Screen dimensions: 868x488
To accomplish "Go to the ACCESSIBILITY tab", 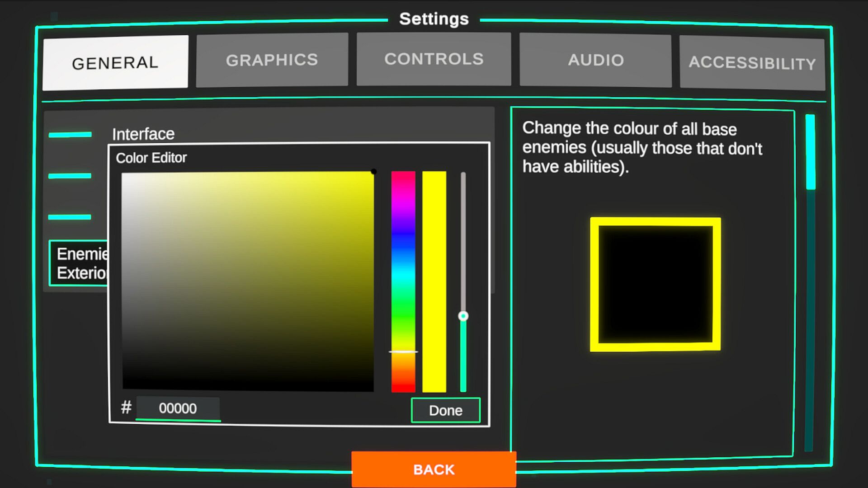I will coord(752,63).
